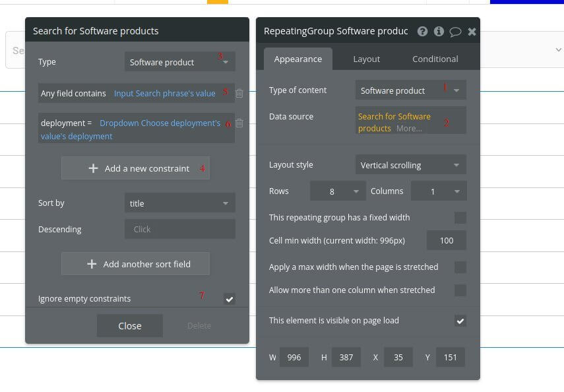The image size is (564, 392).
Task: Click Add a new constraint button
Action: pos(136,168)
